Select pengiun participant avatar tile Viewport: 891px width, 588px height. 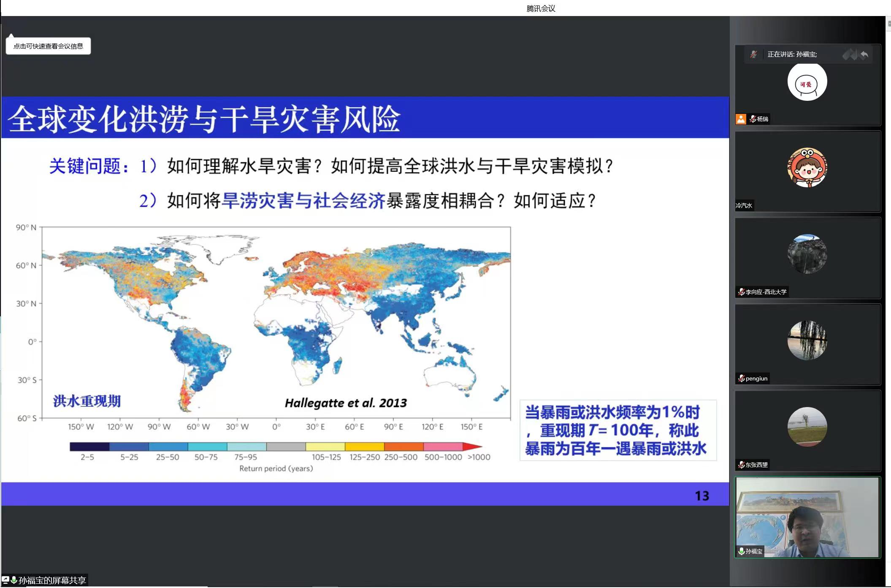(807, 340)
